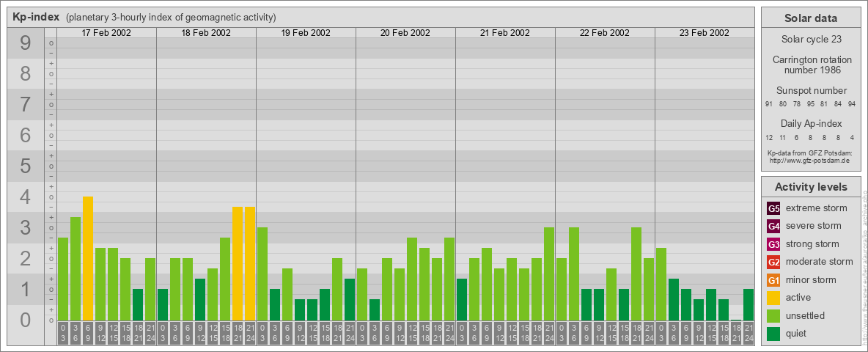The image size is (868, 352).
Task: Click the unsettled legend label
Action: [806, 315]
